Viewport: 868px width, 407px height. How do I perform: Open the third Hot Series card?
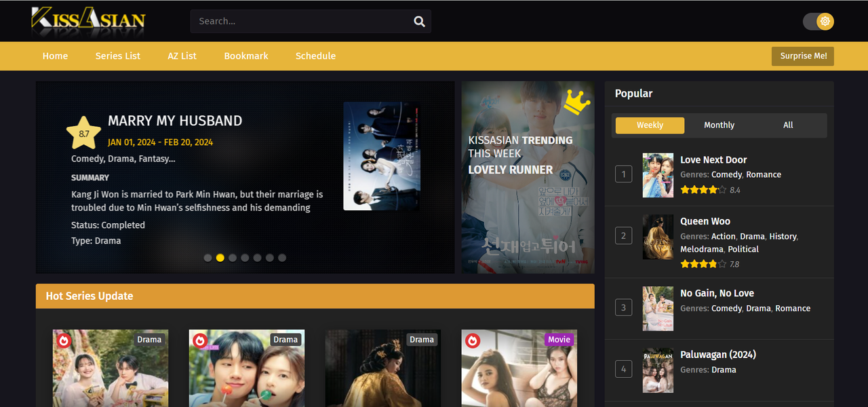point(383,368)
